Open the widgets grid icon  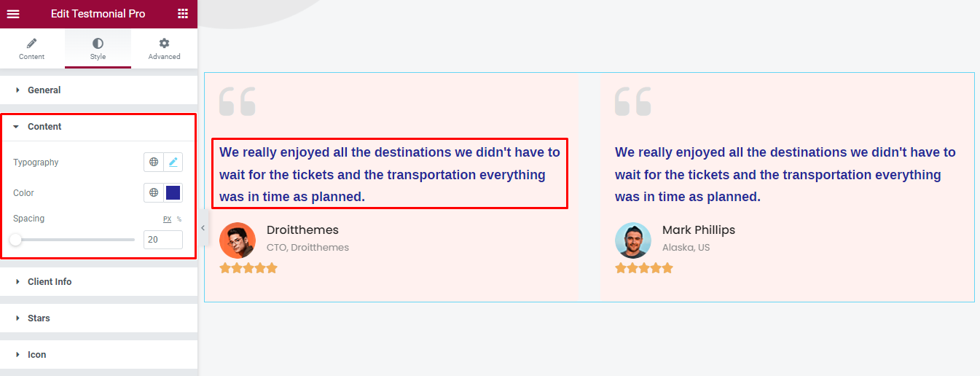coord(183,14)
